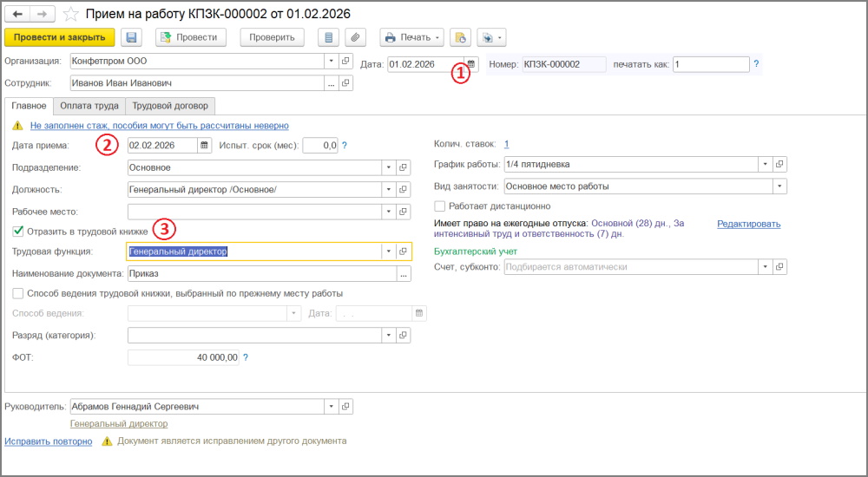
Task: Expand the Организация dropdown
Action: (x=331, y=62)
